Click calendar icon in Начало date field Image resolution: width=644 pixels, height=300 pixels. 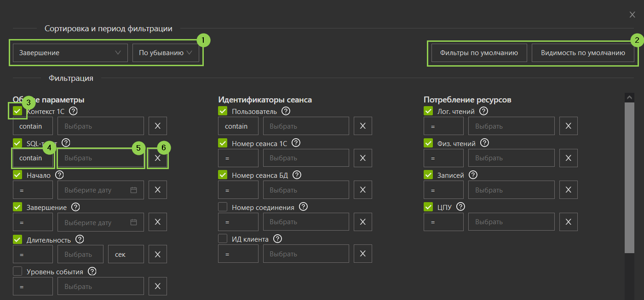click(x=133, y=190)
